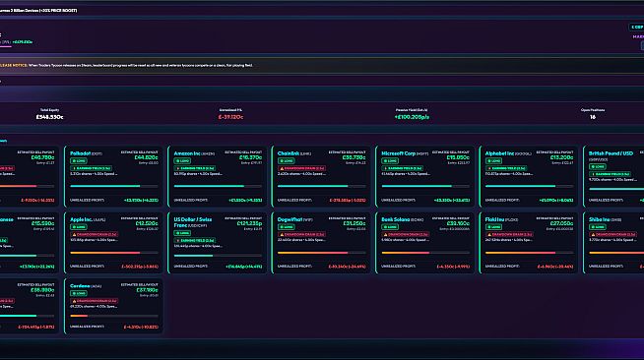Click the Amazon Inc position progress bar
644x360 pixels.
(x=218, y=186)
